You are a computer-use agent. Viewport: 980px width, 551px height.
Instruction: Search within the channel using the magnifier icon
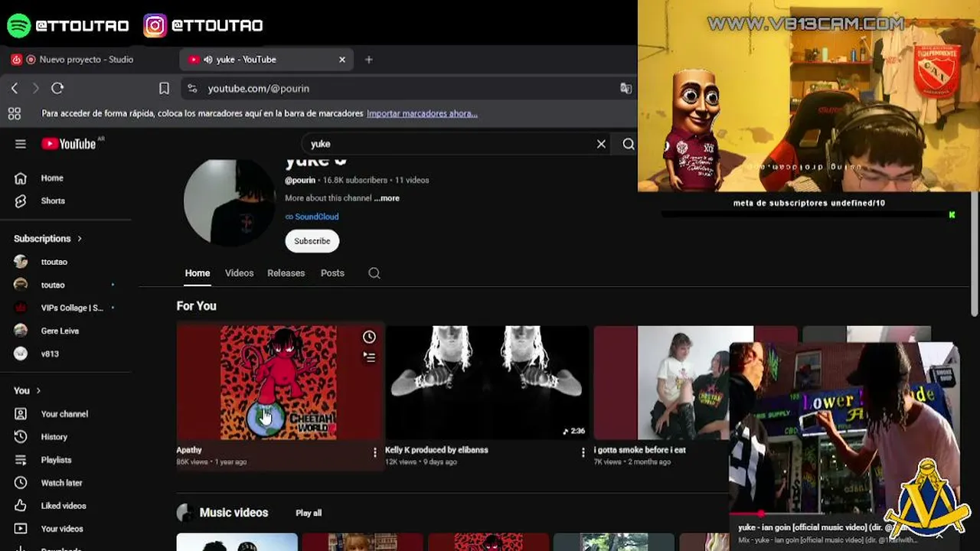point(374,273)
